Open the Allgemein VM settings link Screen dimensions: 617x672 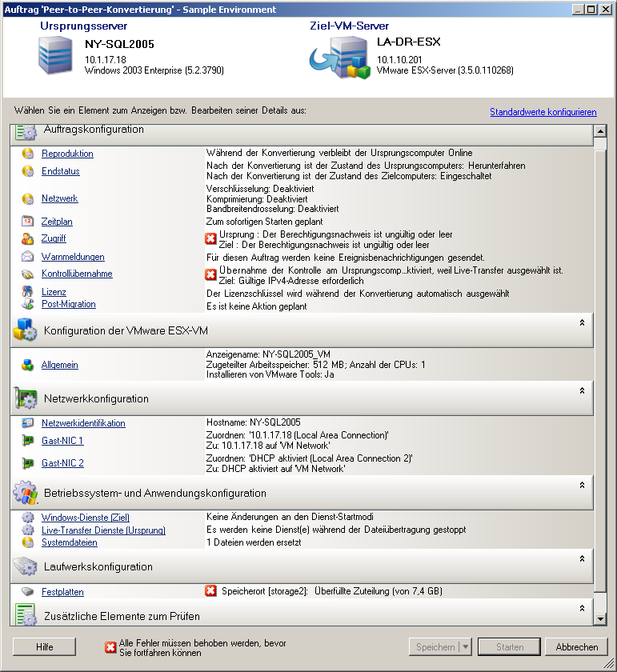click(59, 365)
